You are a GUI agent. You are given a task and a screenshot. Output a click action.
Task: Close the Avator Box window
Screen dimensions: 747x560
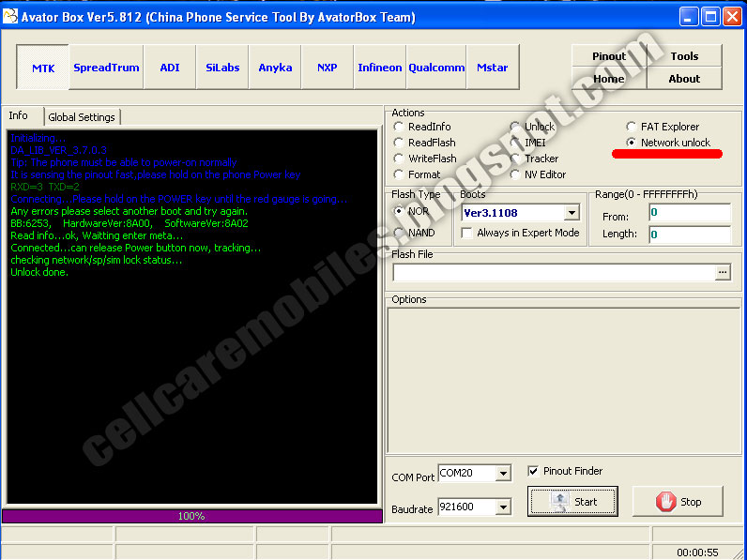point(732,17)
